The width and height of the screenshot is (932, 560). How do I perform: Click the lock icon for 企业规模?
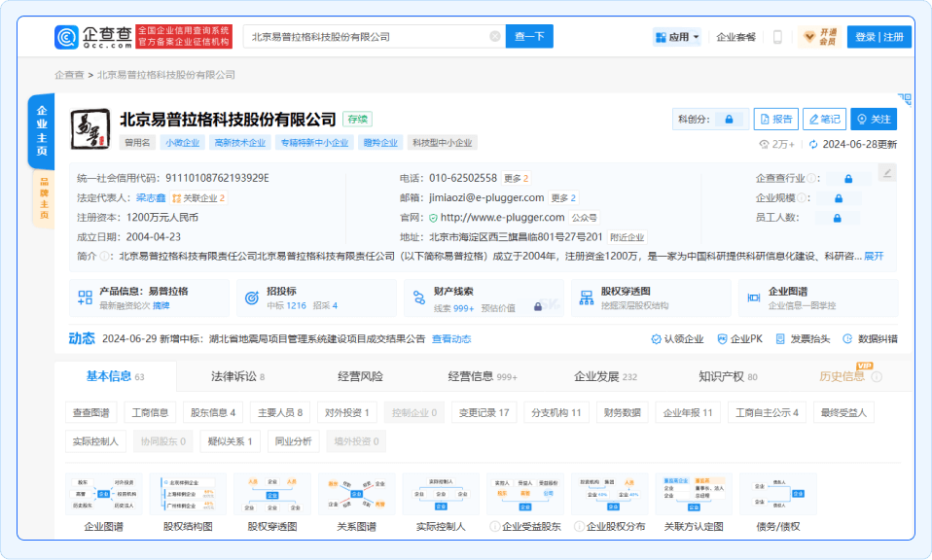click(x=838, y=197)
